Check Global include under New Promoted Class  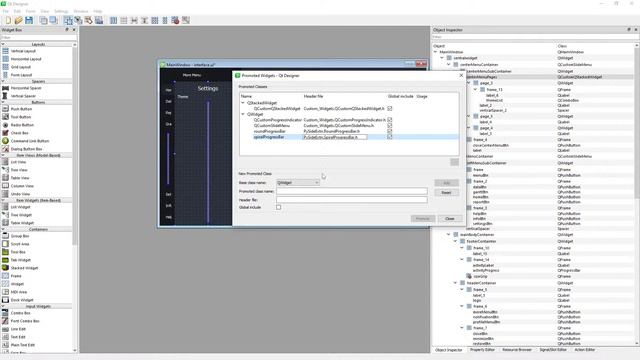[278, 207]
